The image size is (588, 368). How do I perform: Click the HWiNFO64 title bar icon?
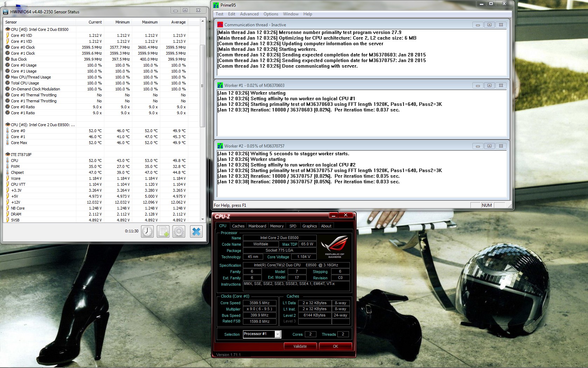point(6,12)
